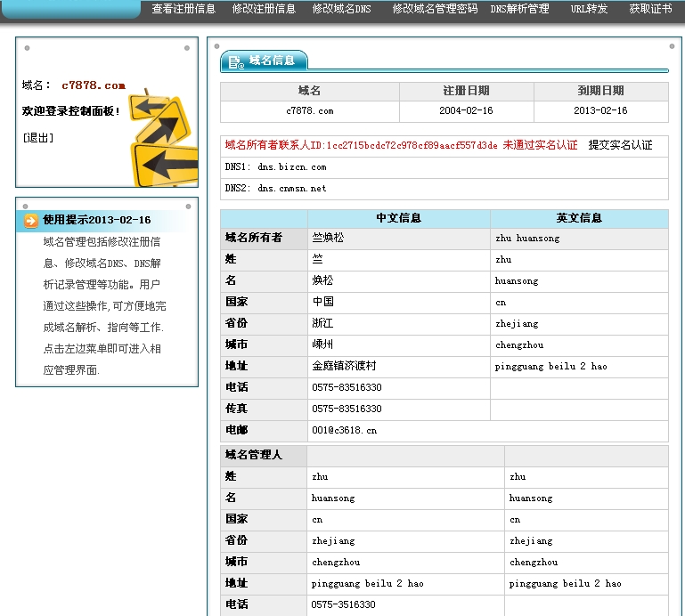Click the c7878.com cell in domain table
This screenshot has width=685, height=616.
tap(310, 111)
